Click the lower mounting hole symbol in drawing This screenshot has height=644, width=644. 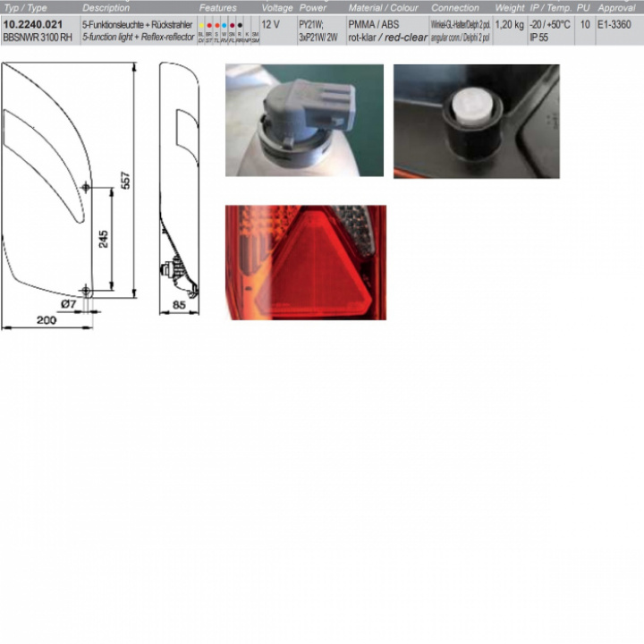tap(85, 289)
